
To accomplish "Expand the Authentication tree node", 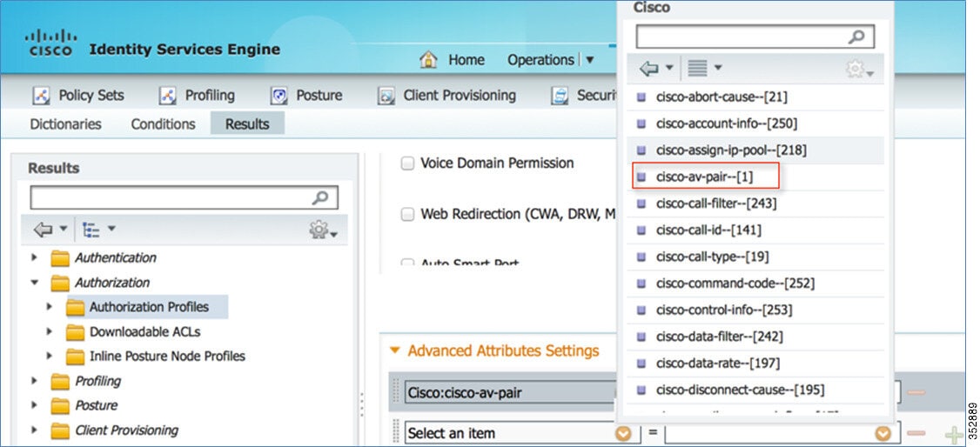I will pyautogui.click(x=35, y=257).
